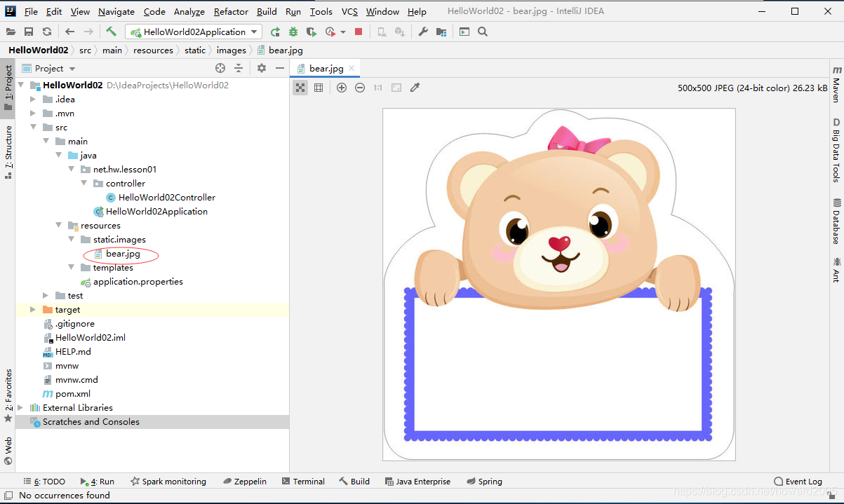The height and width of the screenshot is (504, 844).
Task: Stop the process with red square
Action: [x=359, y=32]
